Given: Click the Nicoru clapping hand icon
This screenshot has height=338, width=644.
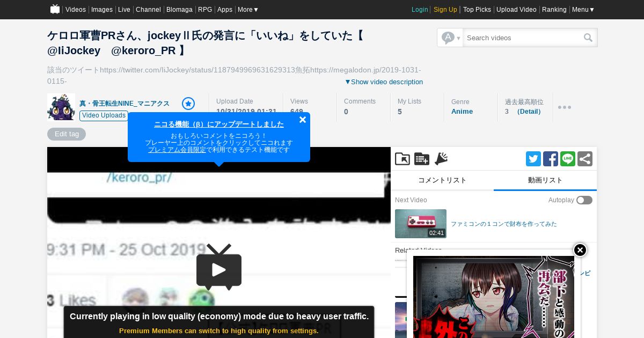Looking at the screenshot, I should pos(441,159).
